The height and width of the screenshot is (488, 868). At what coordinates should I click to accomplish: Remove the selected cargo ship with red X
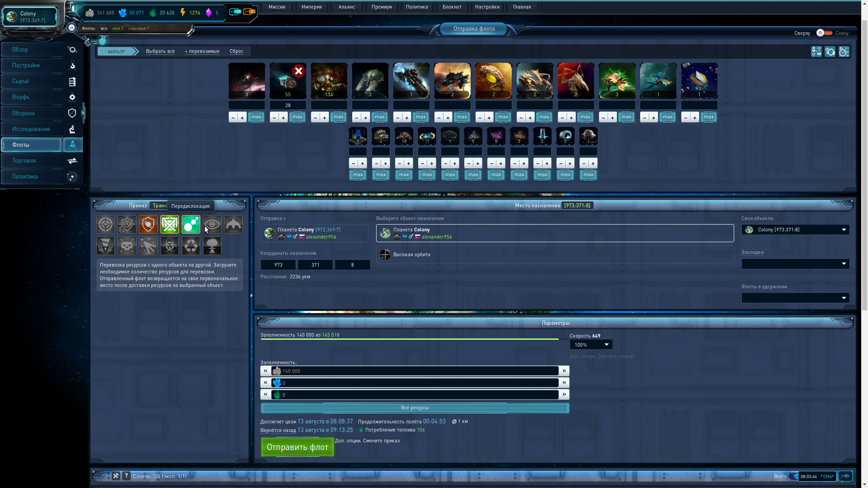298,71
